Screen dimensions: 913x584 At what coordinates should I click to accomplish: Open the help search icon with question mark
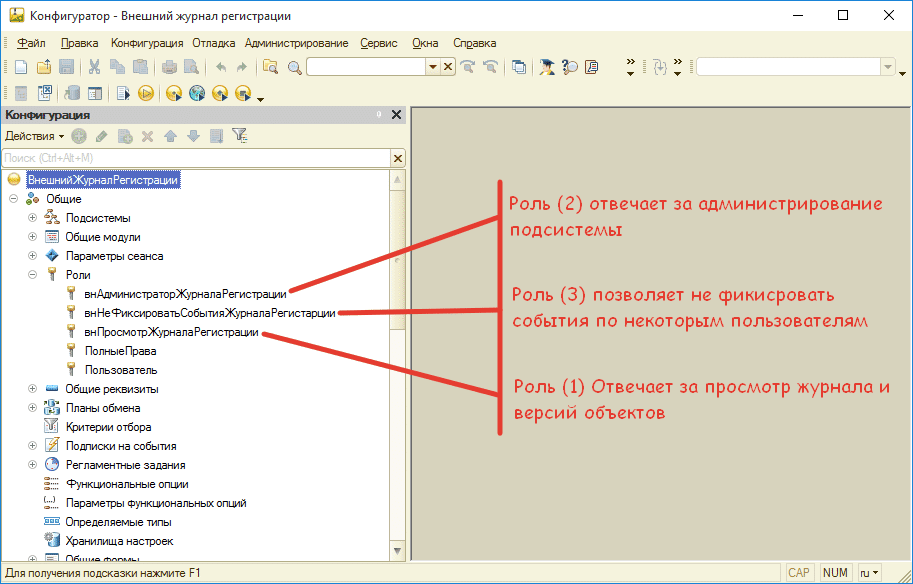pyautogui.click(x=569, y=67)
